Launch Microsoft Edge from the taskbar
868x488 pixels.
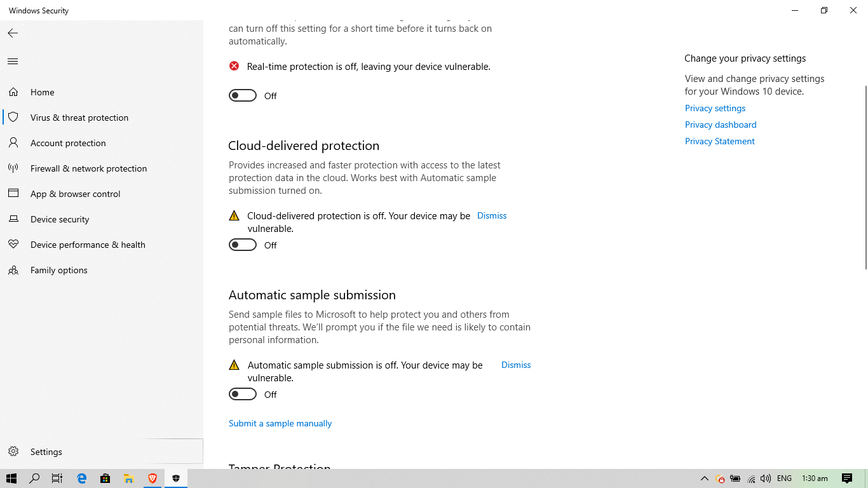pos(81,478)
